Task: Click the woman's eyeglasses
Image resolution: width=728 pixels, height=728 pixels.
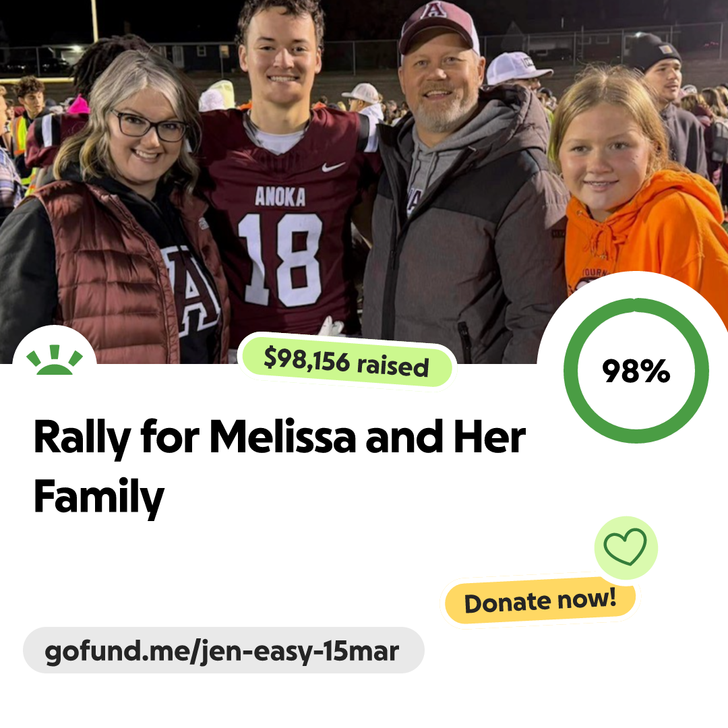Action: pyautogui.click(x=149, y=125)
